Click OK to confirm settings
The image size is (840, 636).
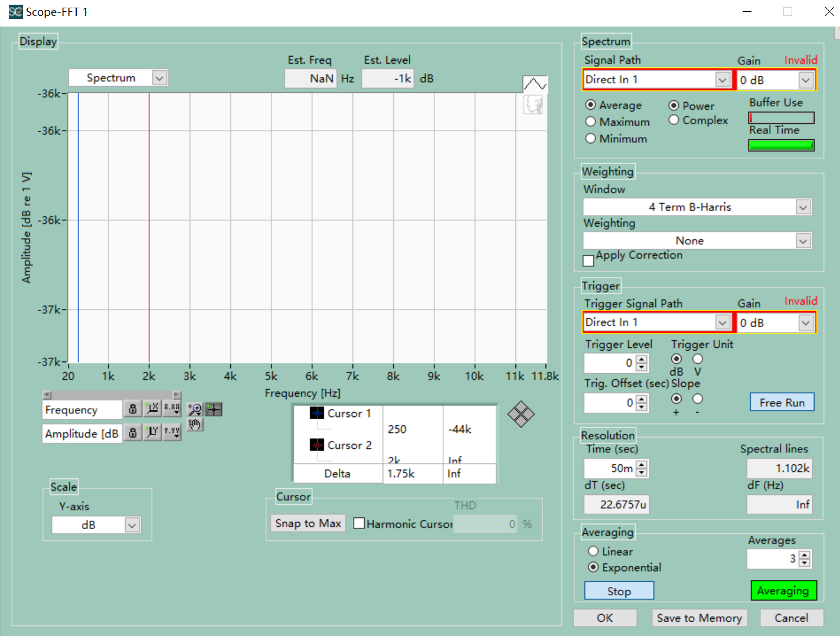[605, 618]
